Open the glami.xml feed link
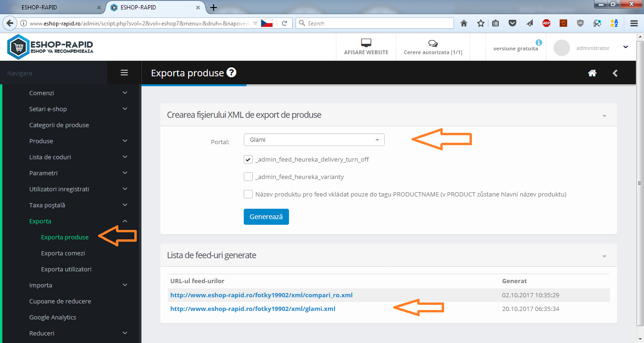Image resolution: width=644 pixels, height=343 pixels. point(253,309)
